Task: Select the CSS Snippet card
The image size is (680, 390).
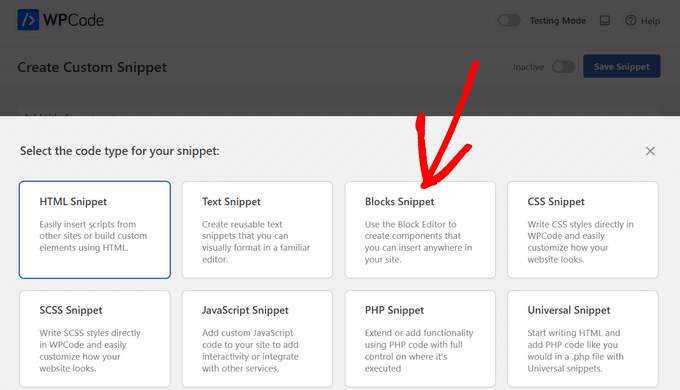Action: 583,230
